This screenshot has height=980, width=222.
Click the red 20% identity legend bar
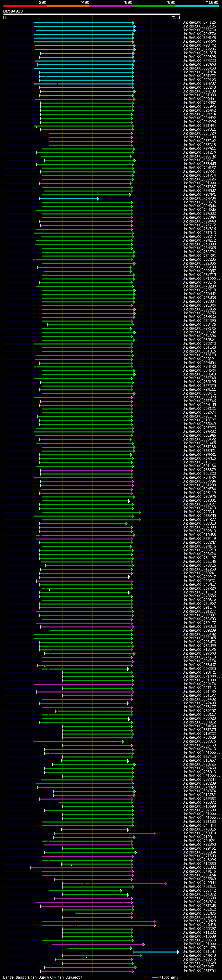(25, 6)
